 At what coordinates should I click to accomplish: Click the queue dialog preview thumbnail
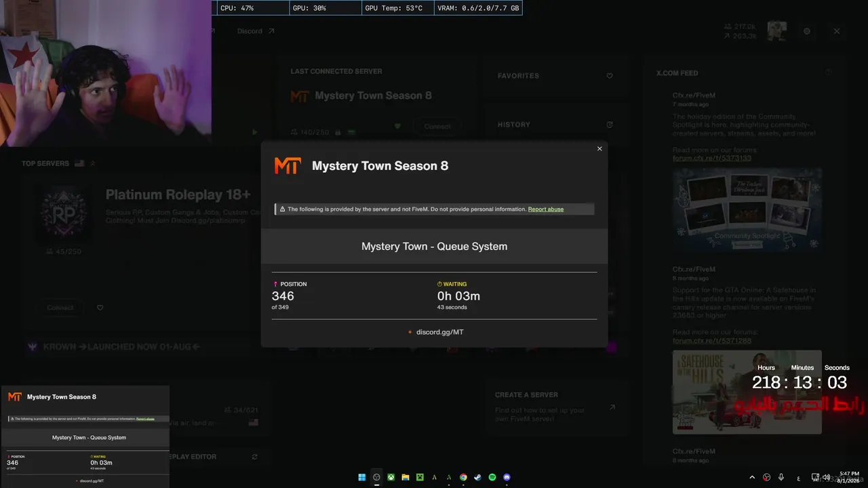click(85, 436)
